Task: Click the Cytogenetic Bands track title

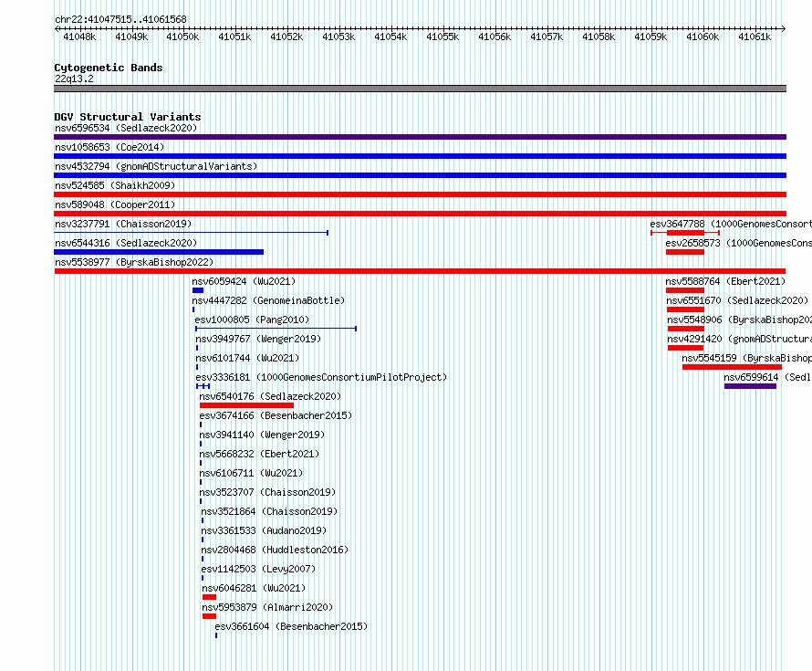Action: point(109,68)
